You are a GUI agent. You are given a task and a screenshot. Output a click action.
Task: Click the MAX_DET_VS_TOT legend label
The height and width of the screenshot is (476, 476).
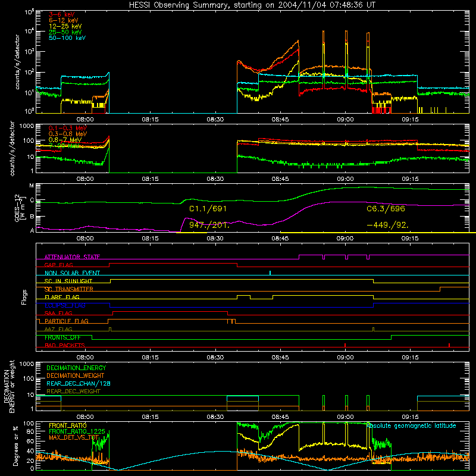(74, 437)
